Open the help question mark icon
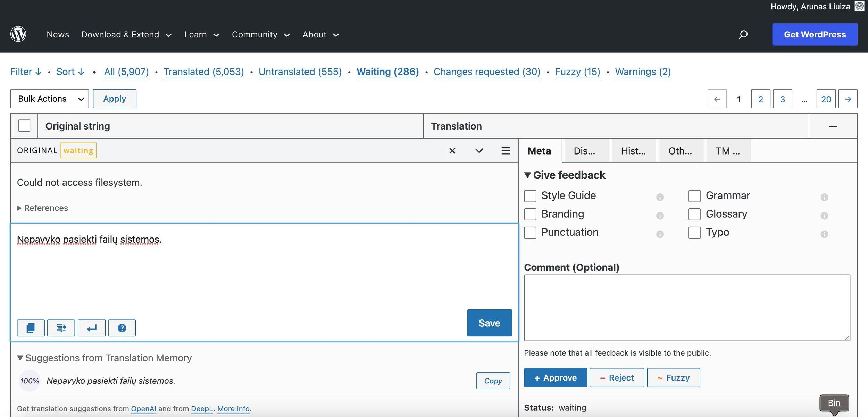This screenshot has width=868, height=417. (x=122, y=328)
